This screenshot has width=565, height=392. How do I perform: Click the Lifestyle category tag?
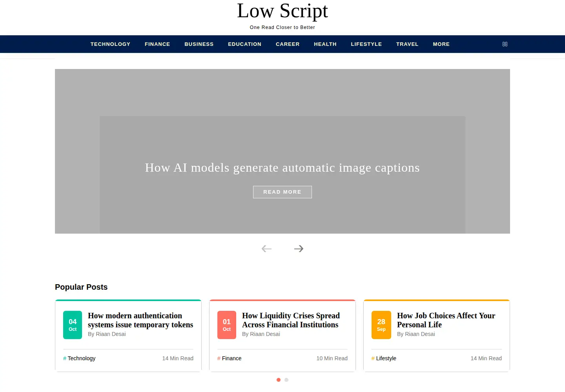384,358
